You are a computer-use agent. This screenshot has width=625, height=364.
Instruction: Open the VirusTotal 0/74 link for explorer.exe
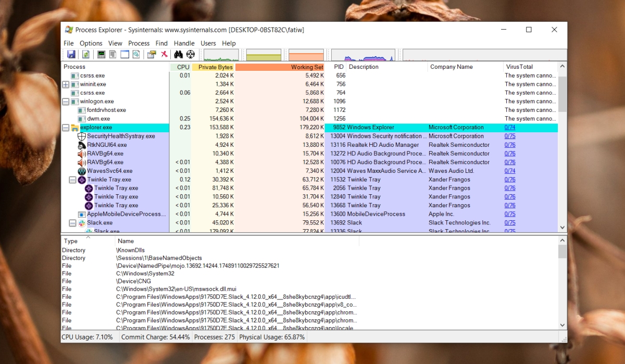click(509, 127)
